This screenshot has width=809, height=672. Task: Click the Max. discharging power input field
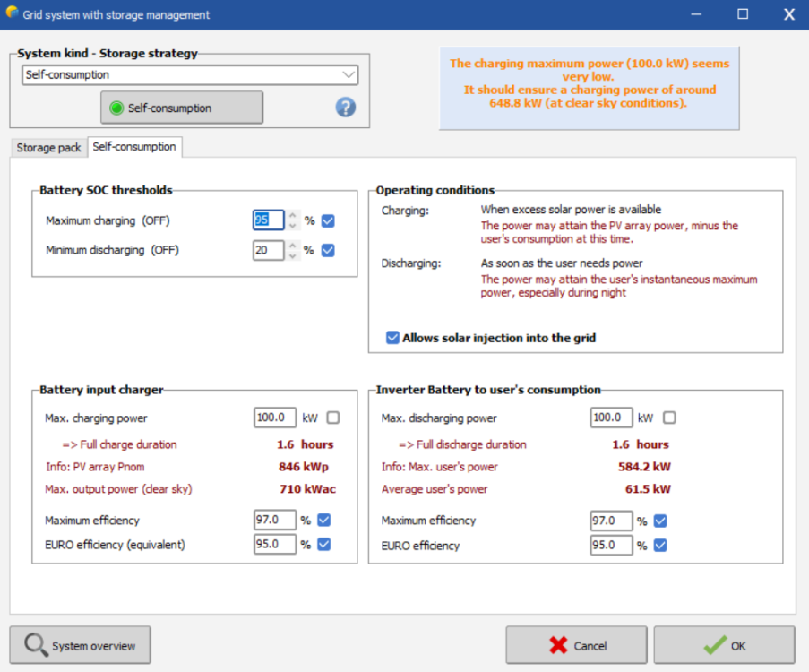point(610,418)
